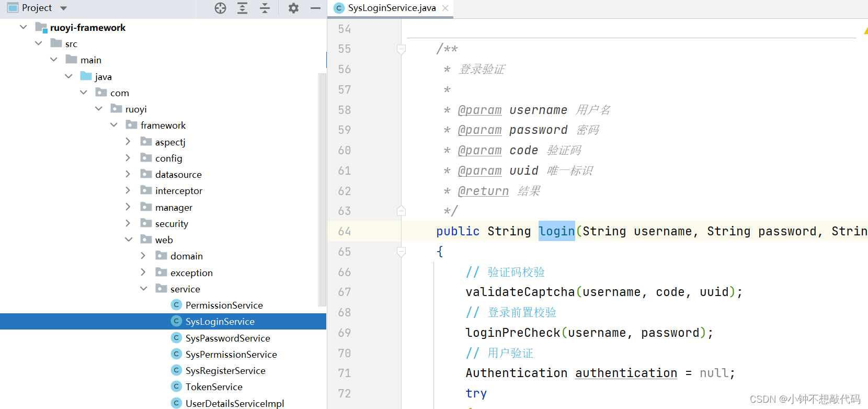This screenshot has width=868, height=409.
Task: Click the loginPreCheck call on line 69
Action: (513, 333)
